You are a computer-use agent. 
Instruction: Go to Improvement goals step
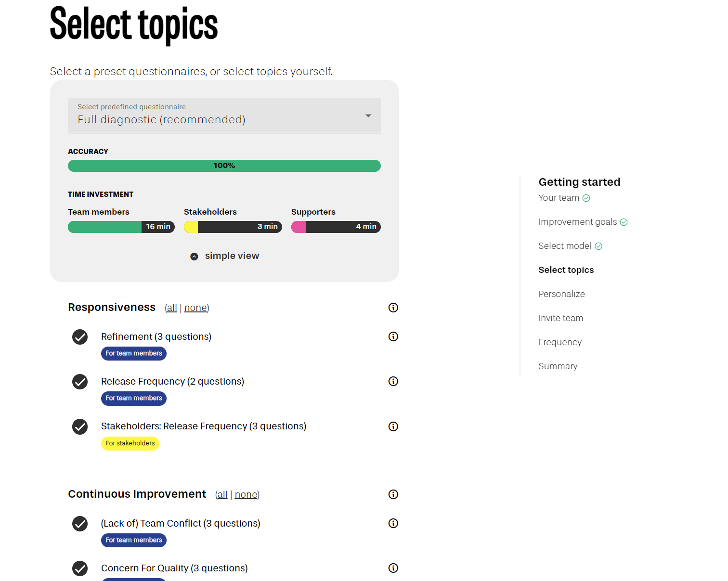coord(578,222)
